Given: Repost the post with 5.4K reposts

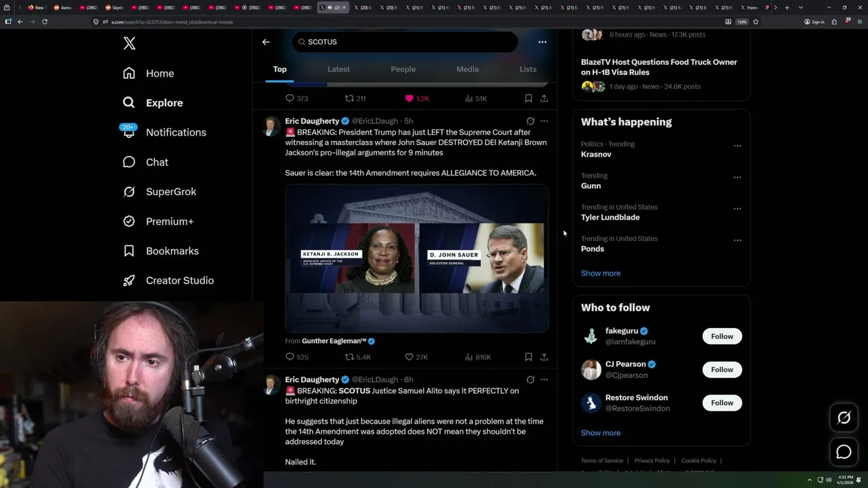Looking at the screenshot, I should (x=357, y=357).
